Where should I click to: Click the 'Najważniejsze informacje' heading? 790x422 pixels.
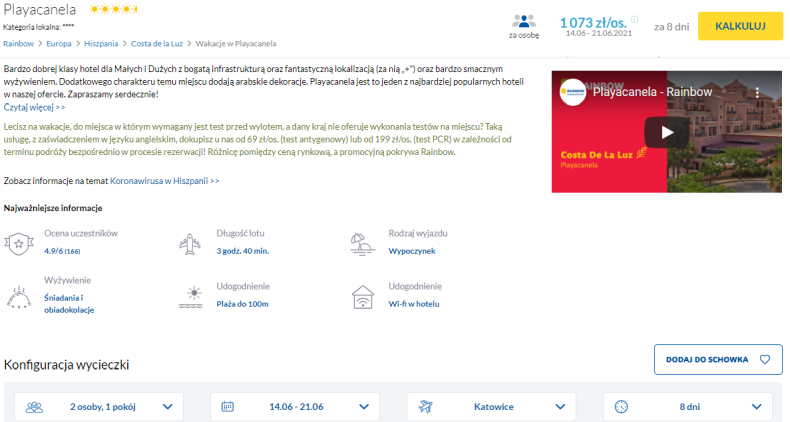53,208
